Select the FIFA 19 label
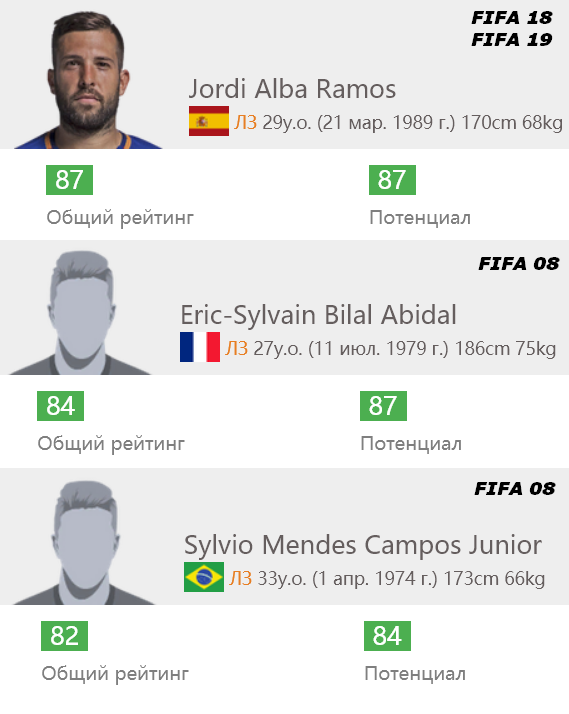The height and width of the screenshot is (714, 569). pyautogui.click(x=512, y=40)
